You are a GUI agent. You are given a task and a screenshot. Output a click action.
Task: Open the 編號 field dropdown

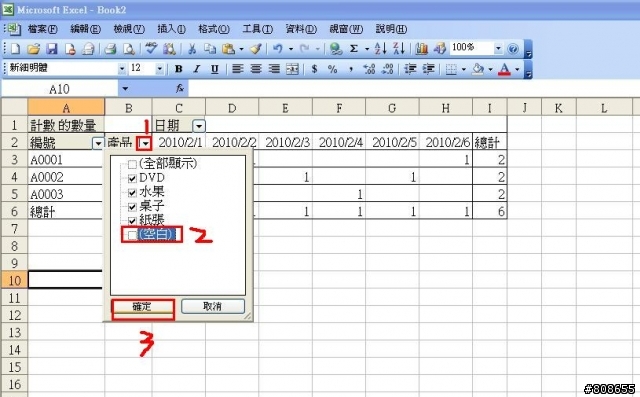click(98, 143)
